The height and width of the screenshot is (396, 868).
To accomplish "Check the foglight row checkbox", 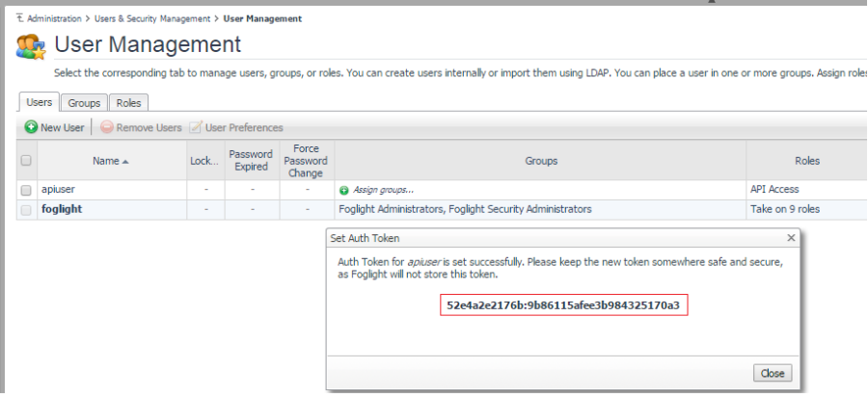I will pos(26,209).
